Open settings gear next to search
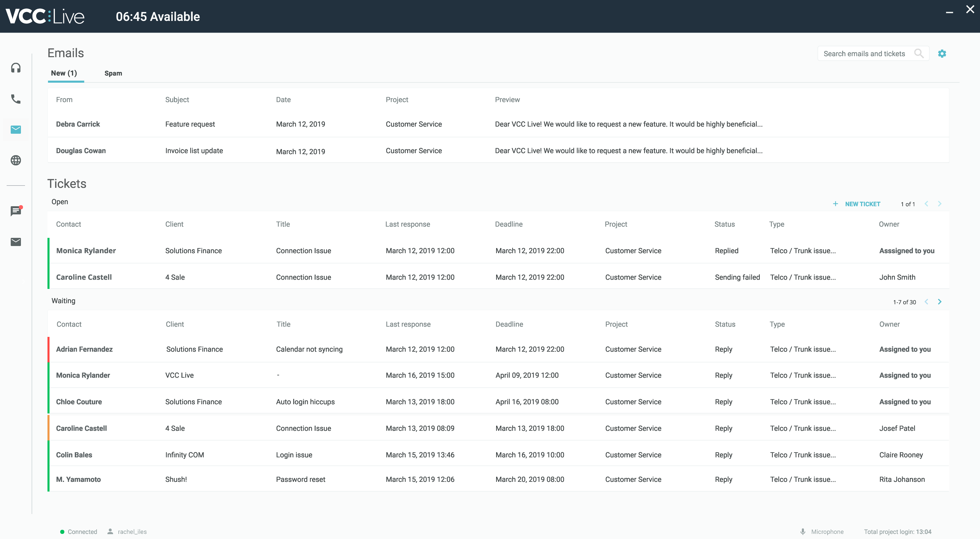Viewport: 980px width, 539px height. pos(942,54)
